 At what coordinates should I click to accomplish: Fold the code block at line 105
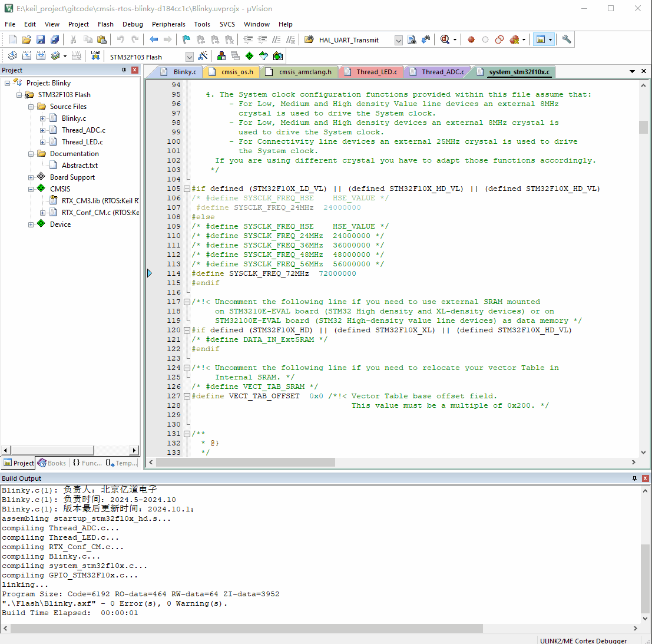point(187,189)
